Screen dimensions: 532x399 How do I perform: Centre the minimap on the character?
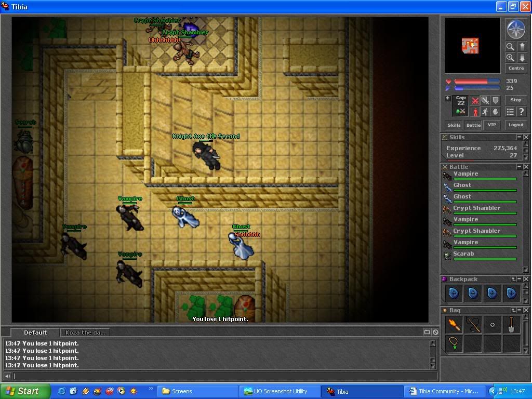[516, 68]
